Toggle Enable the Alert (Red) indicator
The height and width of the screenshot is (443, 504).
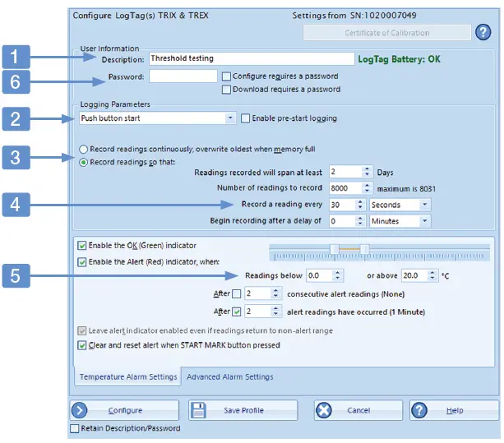point(82,262)
